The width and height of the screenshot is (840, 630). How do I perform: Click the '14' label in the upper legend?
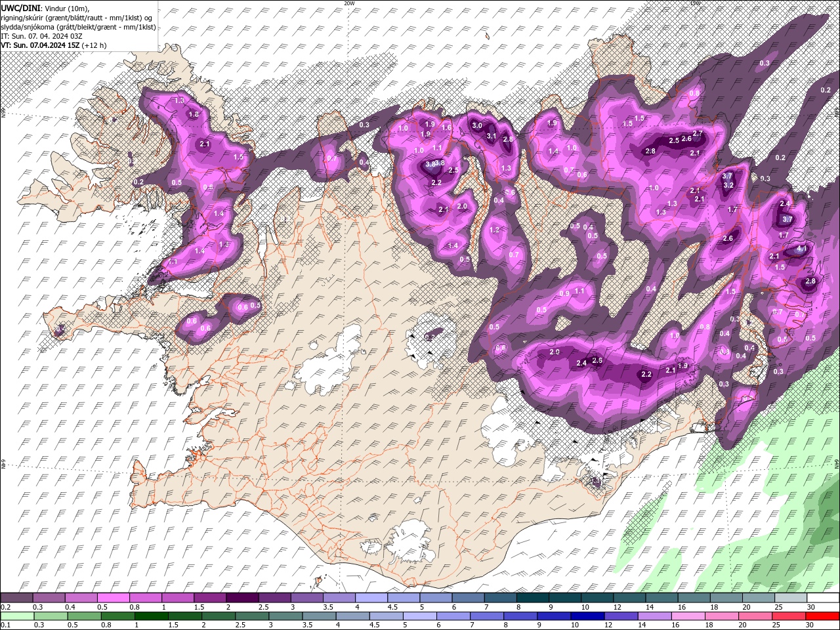pyautogui.click(x=649, y=607)
